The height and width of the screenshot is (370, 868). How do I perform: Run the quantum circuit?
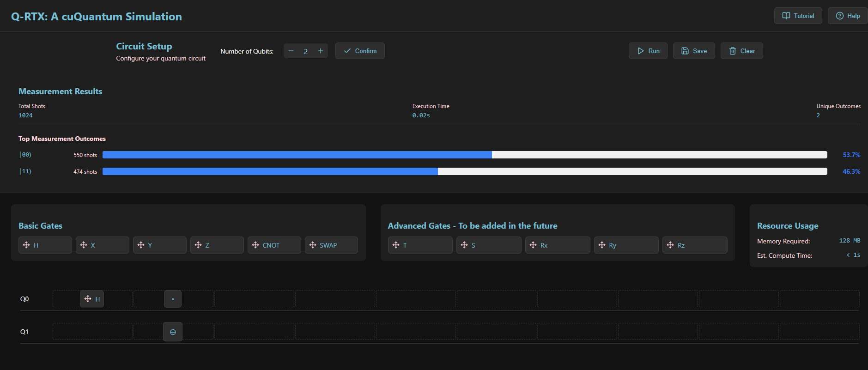pyautogui.click(x=648, y=51)
